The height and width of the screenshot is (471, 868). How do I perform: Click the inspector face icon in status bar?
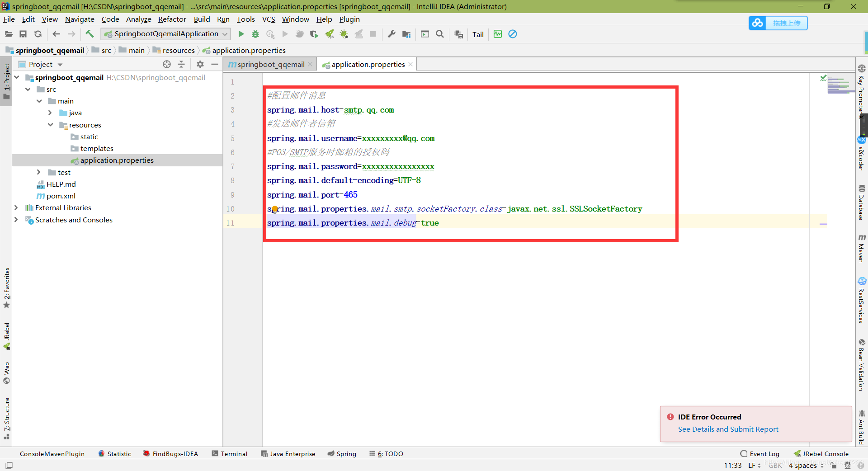[848, 465]
